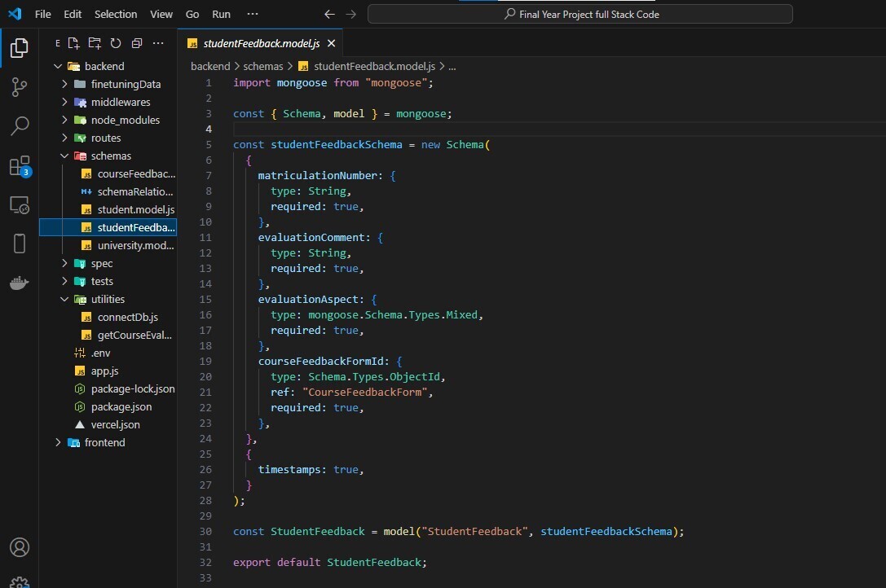Expand the node_modules folder
Viewport: 886px width, 588px height.
tap(125, 120)
